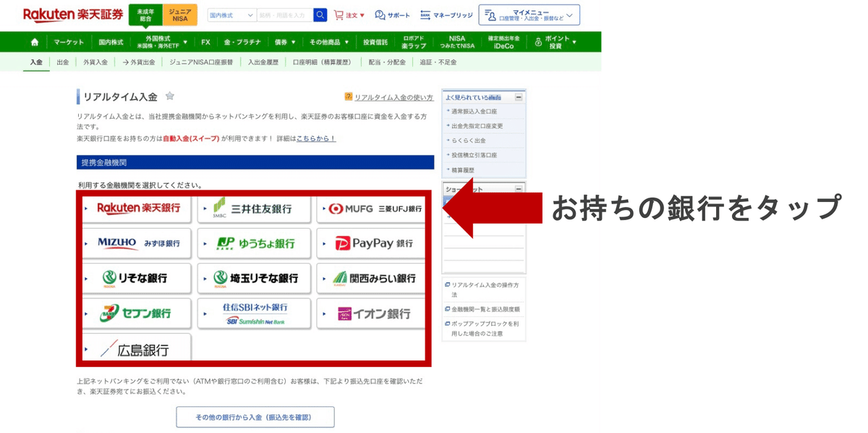The height and width of the screenshot is (433, 868).
Task: Go to the home icon in green navigation bar
Action: coord(35,42)
